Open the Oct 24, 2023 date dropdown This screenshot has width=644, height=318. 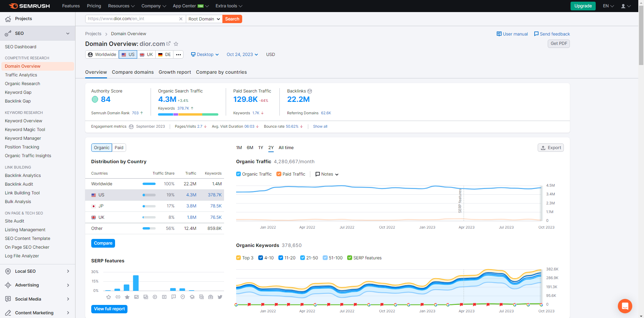(x=242, y=55)
